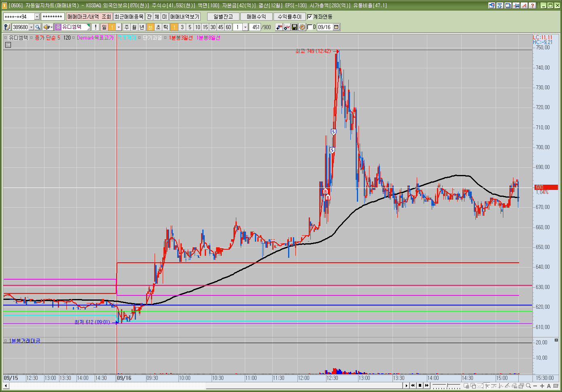Viewport: 562px width, 392px height.
Task: Click the grid table icon at chart top-left
Action: [x=8, y=45]
